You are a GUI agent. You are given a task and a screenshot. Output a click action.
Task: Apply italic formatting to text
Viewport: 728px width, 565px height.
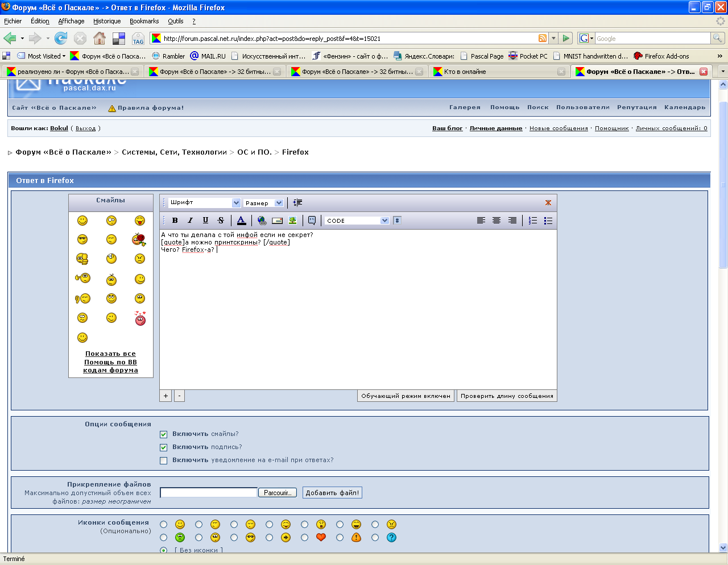click(191, 221)
